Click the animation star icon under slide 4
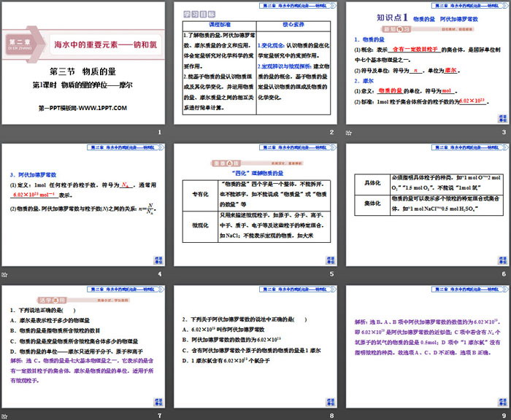This screenshot has height=420, width=511. (x=4, y=274)
